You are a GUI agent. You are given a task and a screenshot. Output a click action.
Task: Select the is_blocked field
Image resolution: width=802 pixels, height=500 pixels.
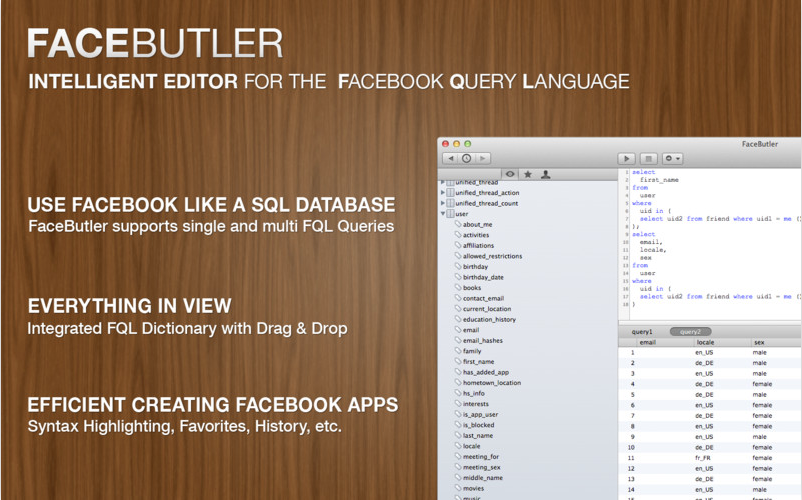point(479,425)
